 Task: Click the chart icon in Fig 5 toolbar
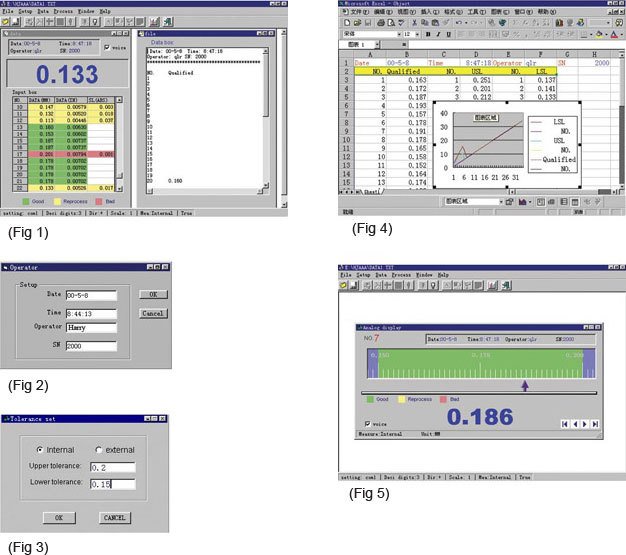pos(493,285)
